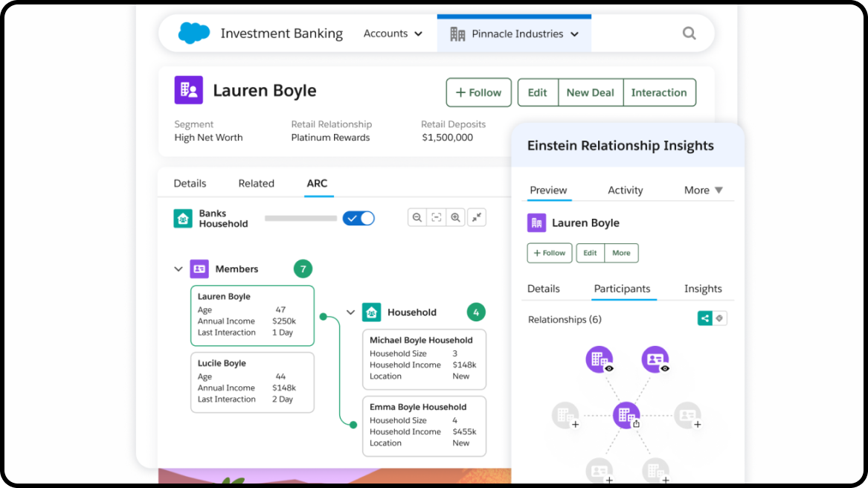The height and width of the screenshot is (488, 868).
Task: Click the Salesforce cloud logo
Action: (194, 33)
